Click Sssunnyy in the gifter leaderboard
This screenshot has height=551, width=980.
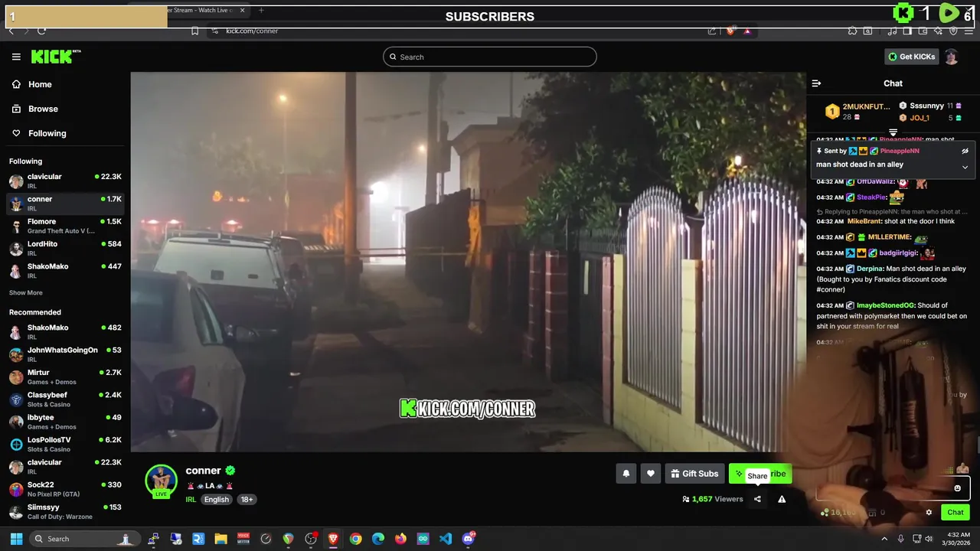coord(926,106)
